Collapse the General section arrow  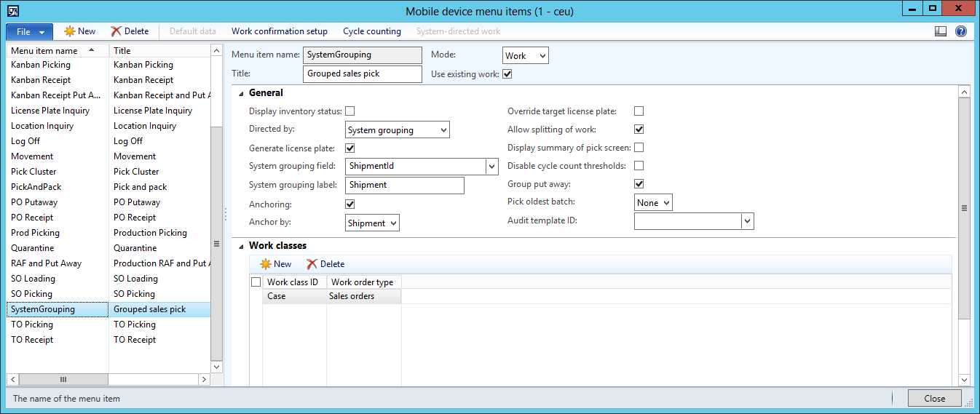click(240, 93)
